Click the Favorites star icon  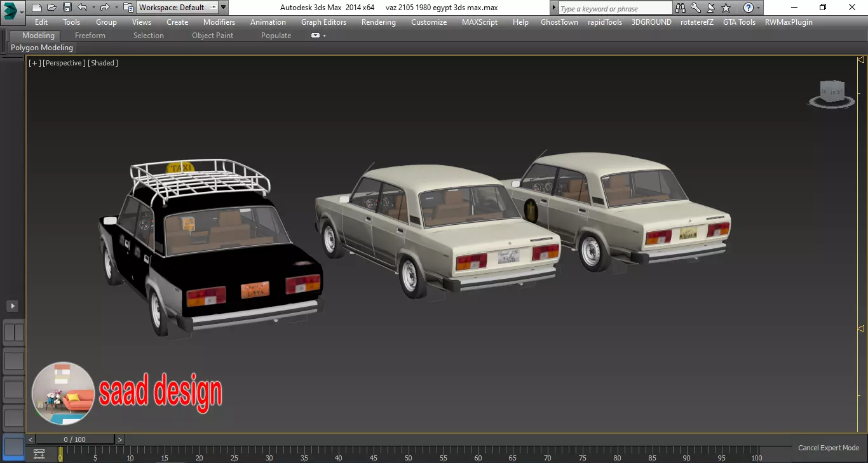pos(726,8)
